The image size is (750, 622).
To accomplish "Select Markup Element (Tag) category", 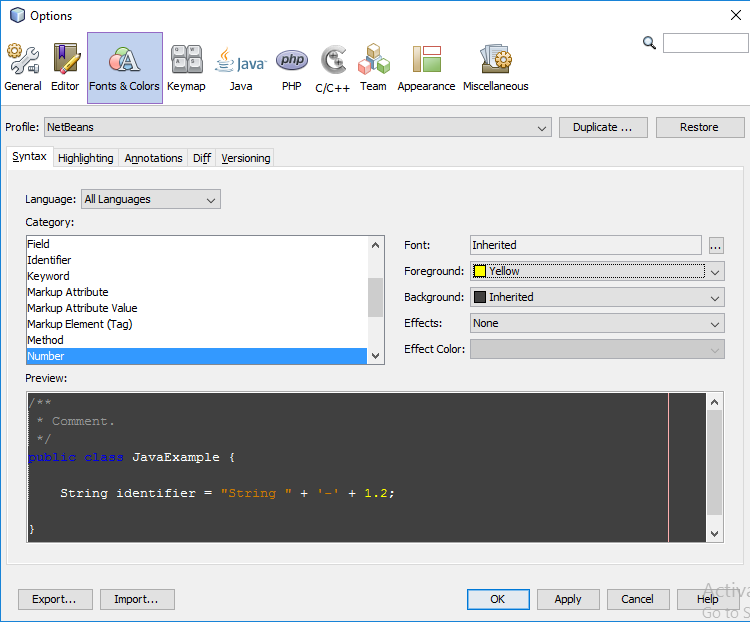I will (x=197, y=324).
